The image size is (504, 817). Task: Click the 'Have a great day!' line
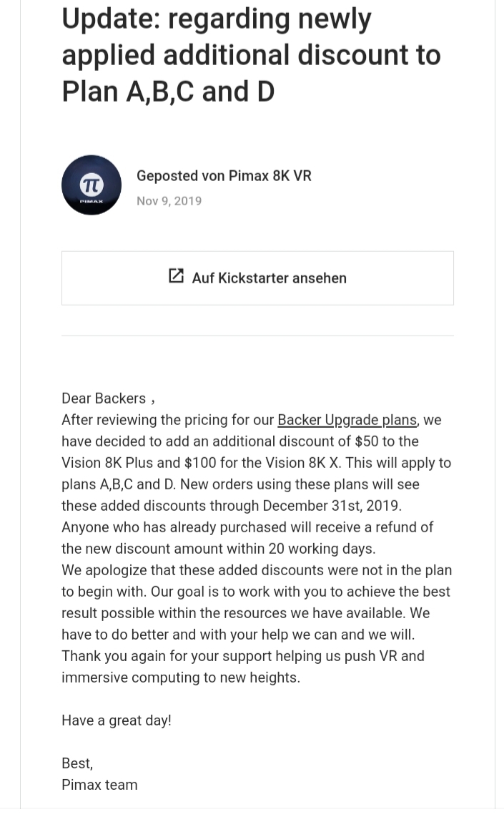click(117, 720)
